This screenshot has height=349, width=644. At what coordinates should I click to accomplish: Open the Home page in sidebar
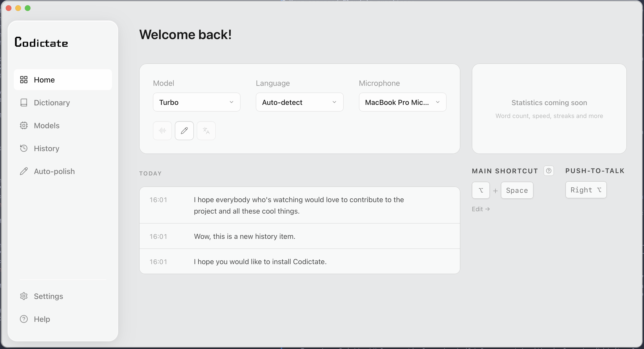pyautogui.click(x=63, y=80)
